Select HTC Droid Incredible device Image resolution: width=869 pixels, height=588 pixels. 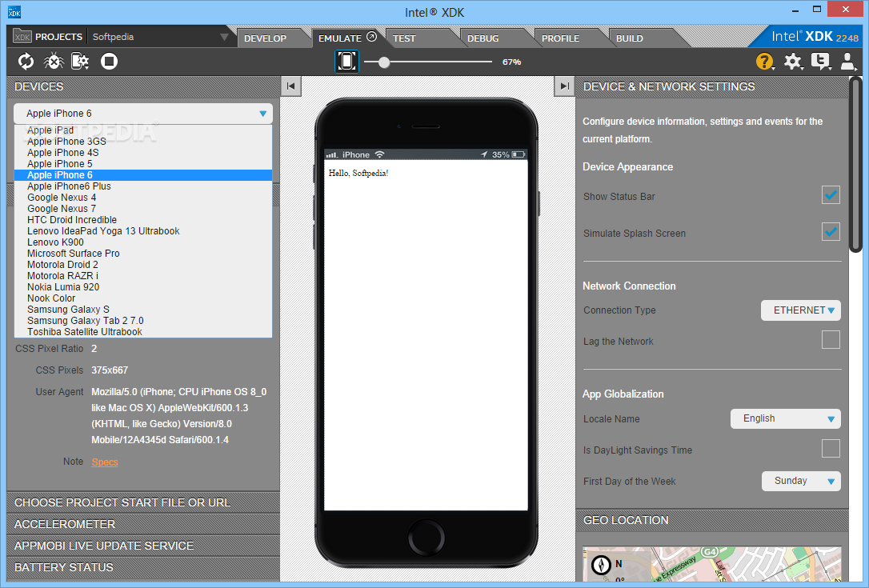(143, 220)
